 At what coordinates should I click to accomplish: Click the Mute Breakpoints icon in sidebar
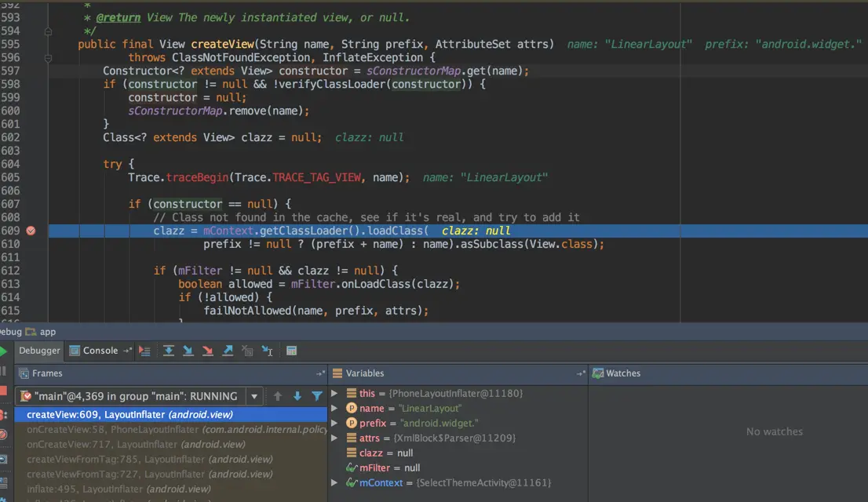(x=3, y=435)
